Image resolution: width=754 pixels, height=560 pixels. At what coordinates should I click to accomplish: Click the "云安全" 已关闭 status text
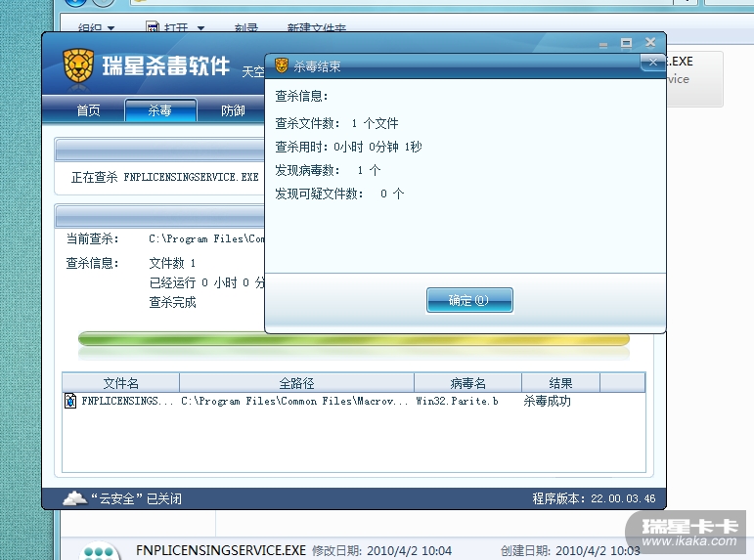pyautogui.click(x=137, y=498)
